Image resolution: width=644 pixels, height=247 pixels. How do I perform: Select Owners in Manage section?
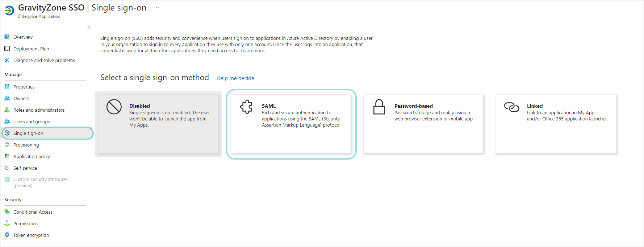21,98
